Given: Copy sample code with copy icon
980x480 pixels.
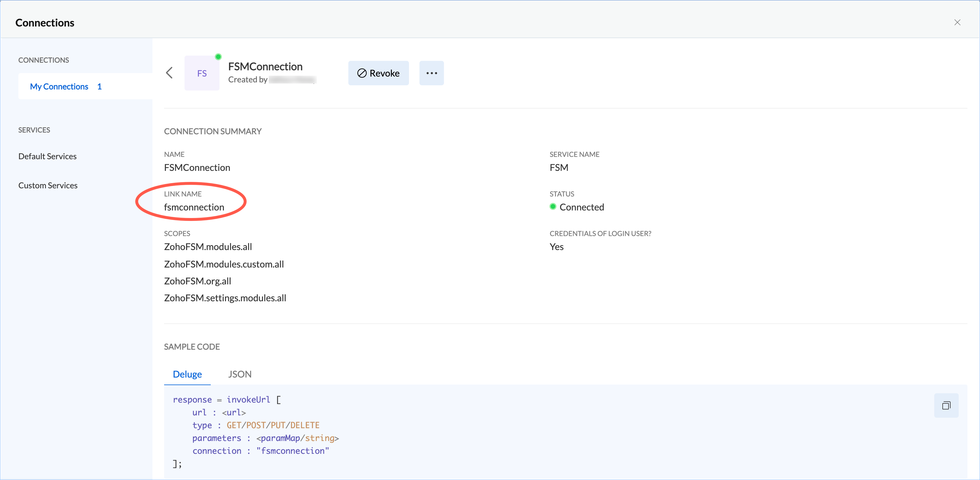Looking at the screenshot, I should pyautogui.click(x=946, y=405).
